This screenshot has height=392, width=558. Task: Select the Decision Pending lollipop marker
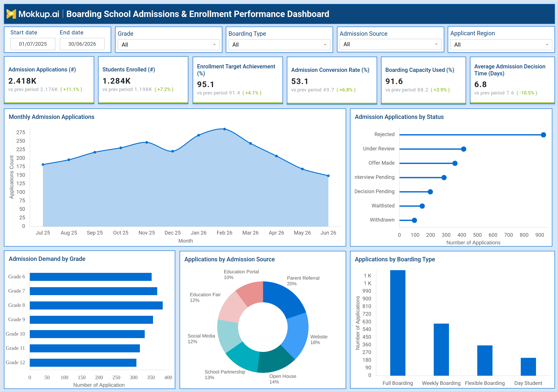point(430,192)
